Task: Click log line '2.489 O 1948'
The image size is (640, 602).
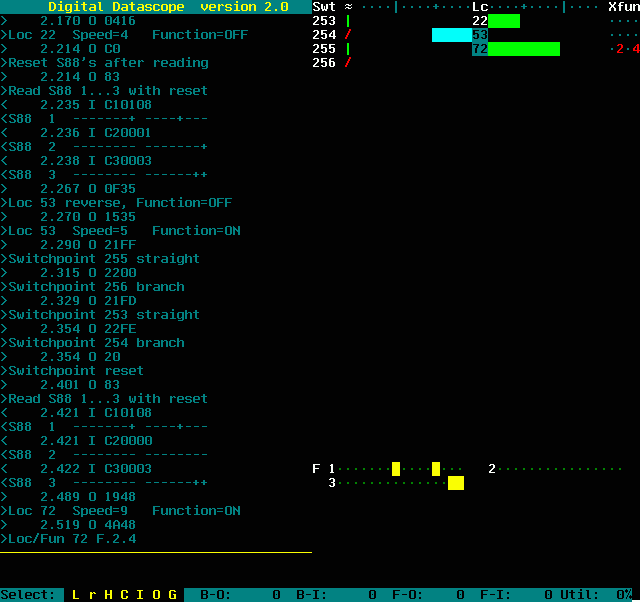Action: (x=68, y=497)
